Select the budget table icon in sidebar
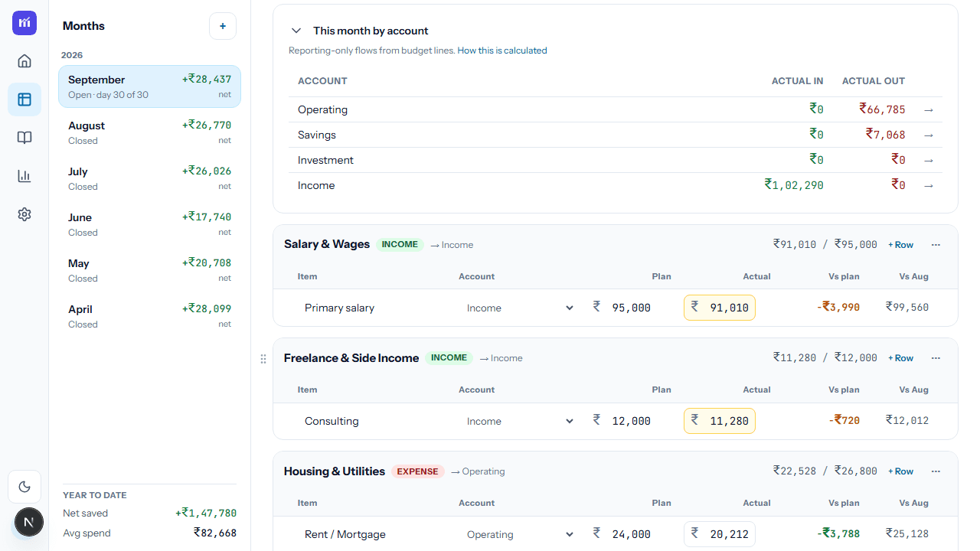The height and width of the screenshot is (551, 980). (x=24, y=99)
